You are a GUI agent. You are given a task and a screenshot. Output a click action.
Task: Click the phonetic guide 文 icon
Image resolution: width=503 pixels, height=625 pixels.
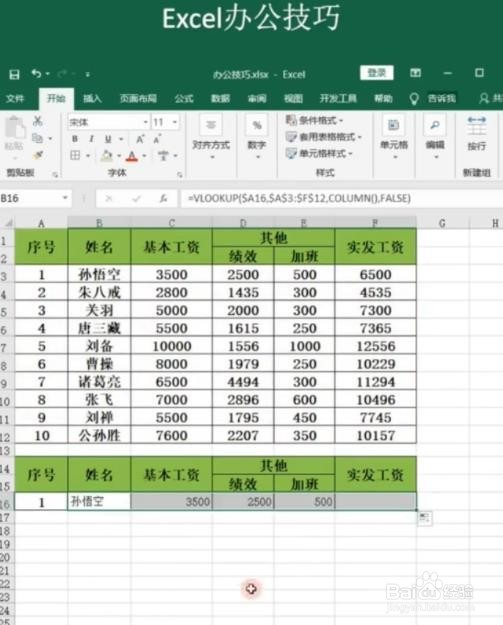163,155
